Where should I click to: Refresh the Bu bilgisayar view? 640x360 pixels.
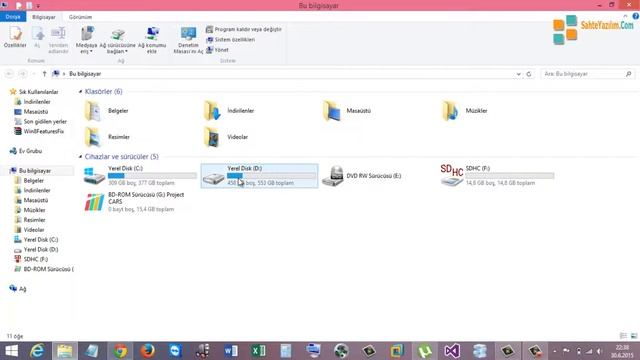pos(529,74)
